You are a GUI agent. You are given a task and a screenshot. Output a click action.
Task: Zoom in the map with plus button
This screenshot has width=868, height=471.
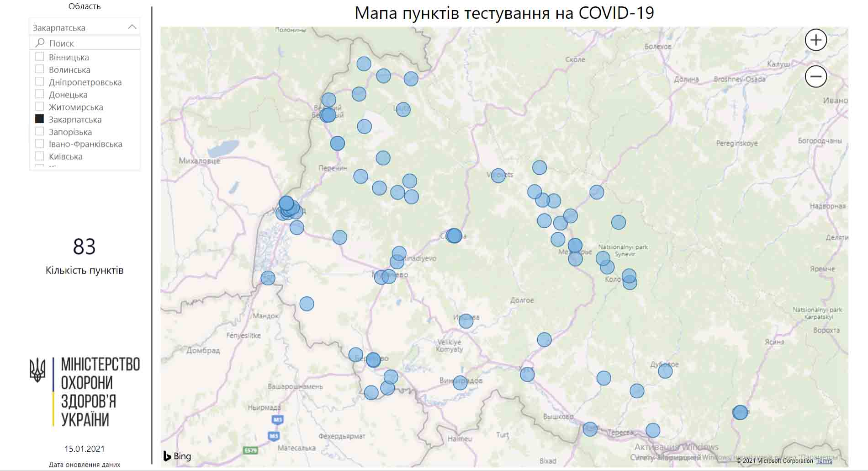815,40
